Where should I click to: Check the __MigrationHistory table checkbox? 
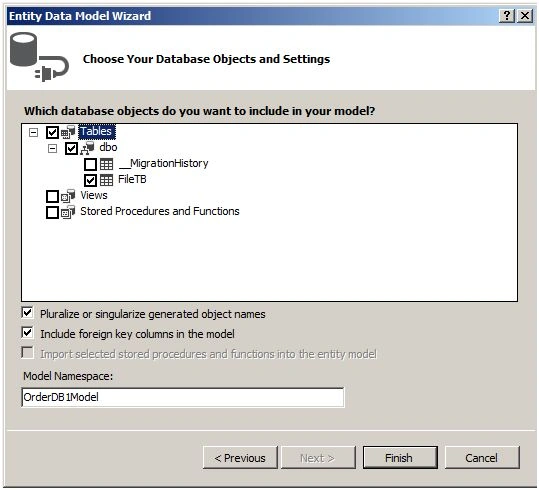coord(90,164)
